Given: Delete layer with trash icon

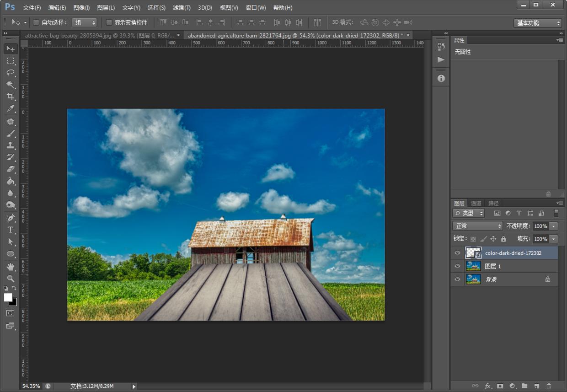Looking at the screenshot, I should pyautogui.click(x=549, y=386).
